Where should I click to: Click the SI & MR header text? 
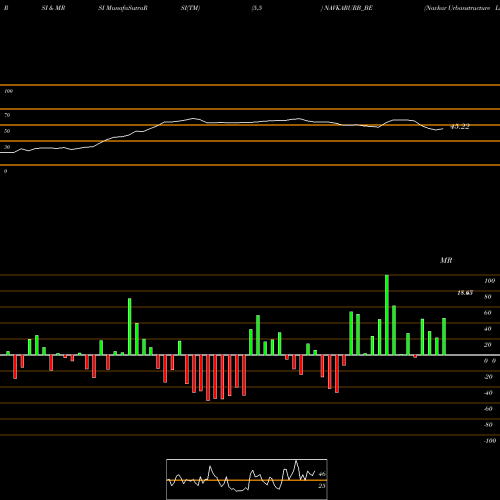[x=53, y=8]
